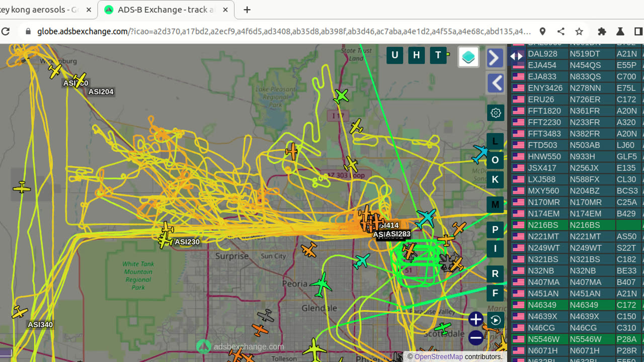Select ASI283 aircraft label
The image size is (644, 362).
(398, 234)
